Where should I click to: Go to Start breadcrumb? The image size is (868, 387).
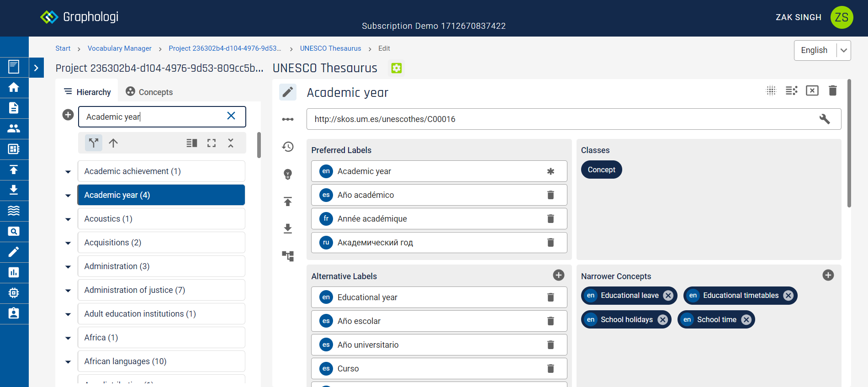(63, 48)
